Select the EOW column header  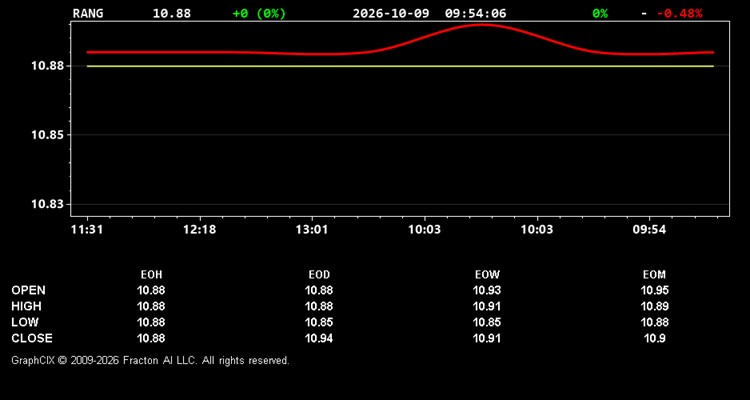coord(487,275)
